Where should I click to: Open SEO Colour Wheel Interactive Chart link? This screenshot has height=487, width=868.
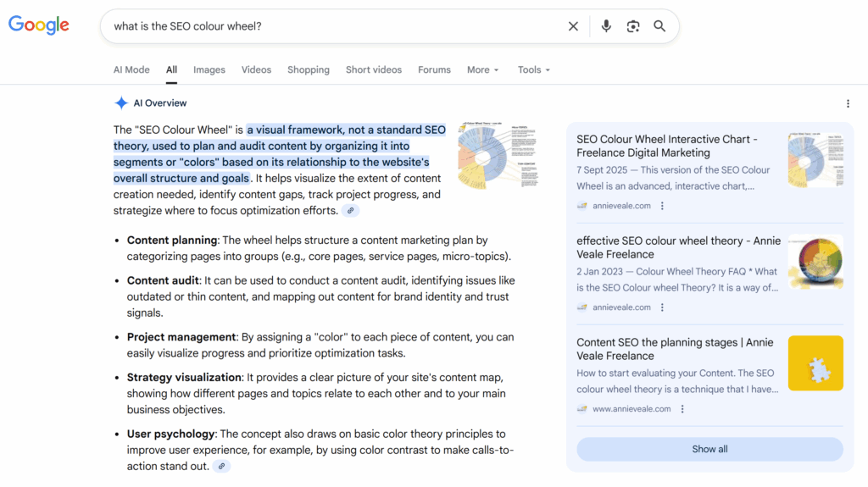pos(667,146)
